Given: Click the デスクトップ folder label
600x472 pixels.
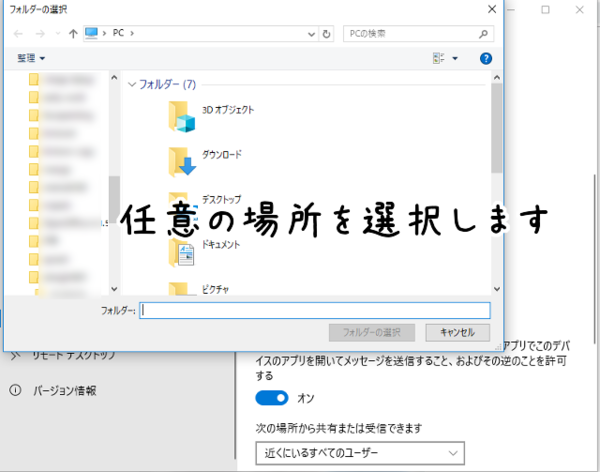Looking at the screenshot, I should coord(222,199).
